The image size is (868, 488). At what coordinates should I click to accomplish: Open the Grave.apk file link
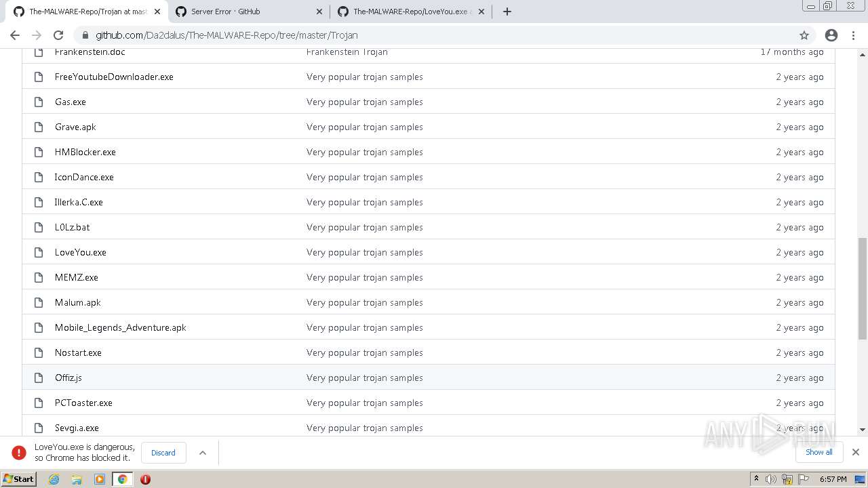(75, 127)
